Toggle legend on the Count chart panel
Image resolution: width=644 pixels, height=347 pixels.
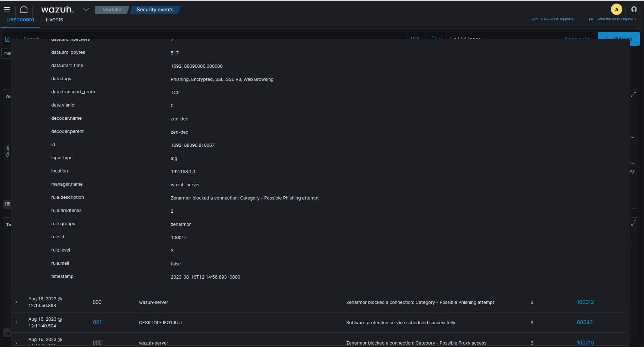coord(7,204)
